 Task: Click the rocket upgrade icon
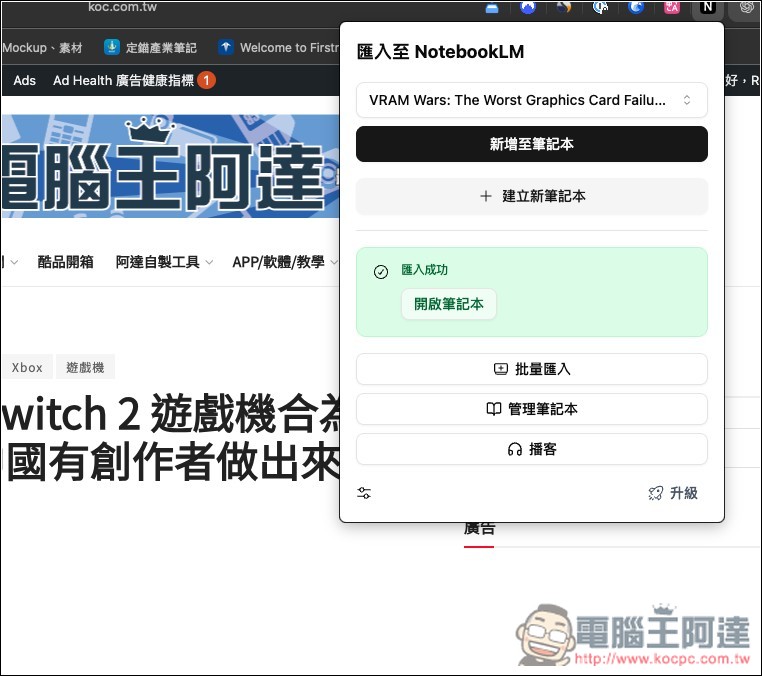pos(656,494)
